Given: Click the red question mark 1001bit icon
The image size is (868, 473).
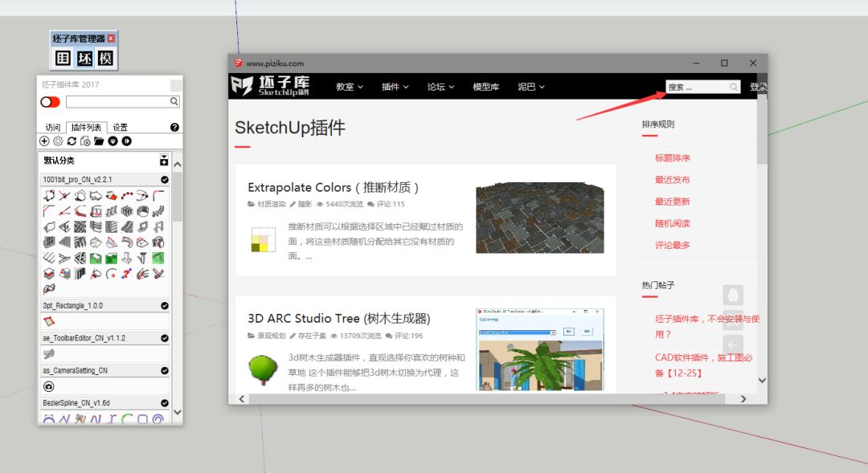Looking at the screenshot, I should coord(127,273).
